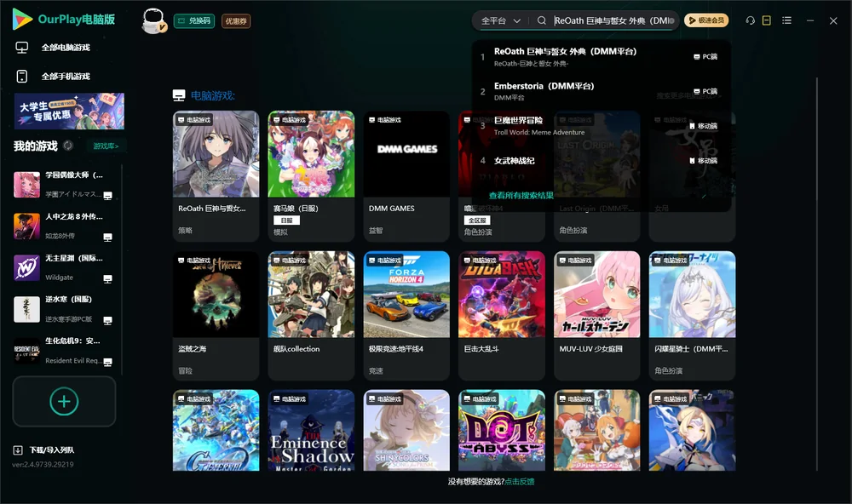
Task: Open the 闪耀星骑士 (DMM平台) game card
Action: point(692,316)
